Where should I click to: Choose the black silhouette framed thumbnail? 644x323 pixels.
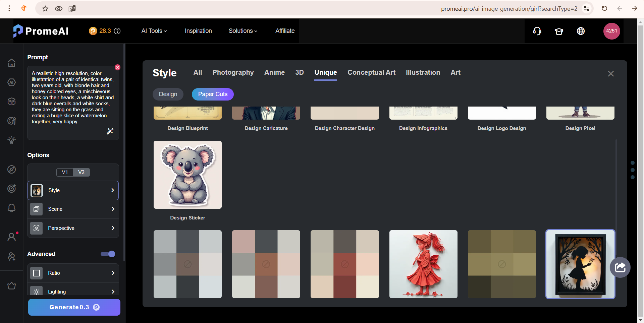point(580,264)
